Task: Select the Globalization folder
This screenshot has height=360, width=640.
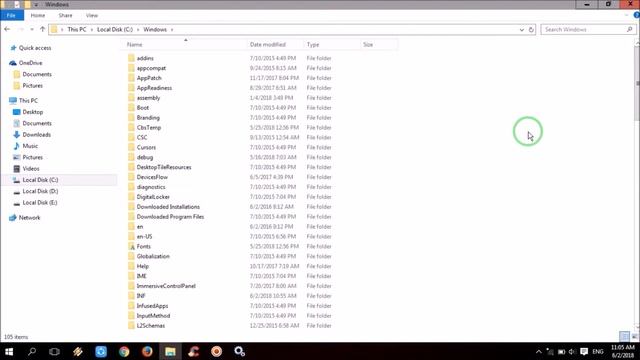Action: [153, 256]
